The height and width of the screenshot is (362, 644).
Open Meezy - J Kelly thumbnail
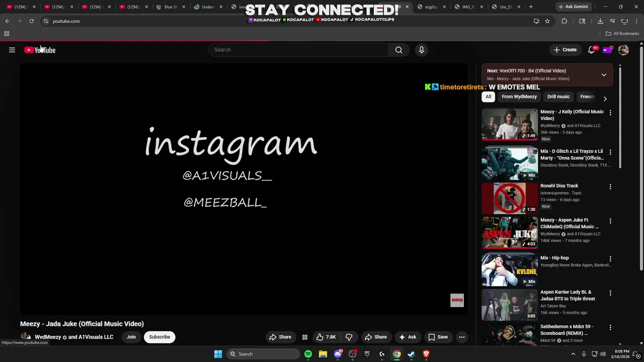click(x=510, y=124)
